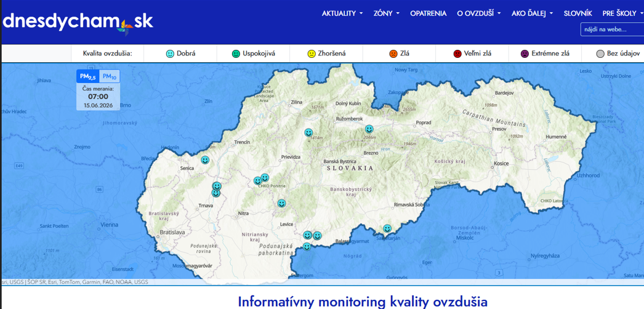This screenshot has height=309, width=644.
Task: Click the Bez údajov grey circle icon
Action: point(600,54)
